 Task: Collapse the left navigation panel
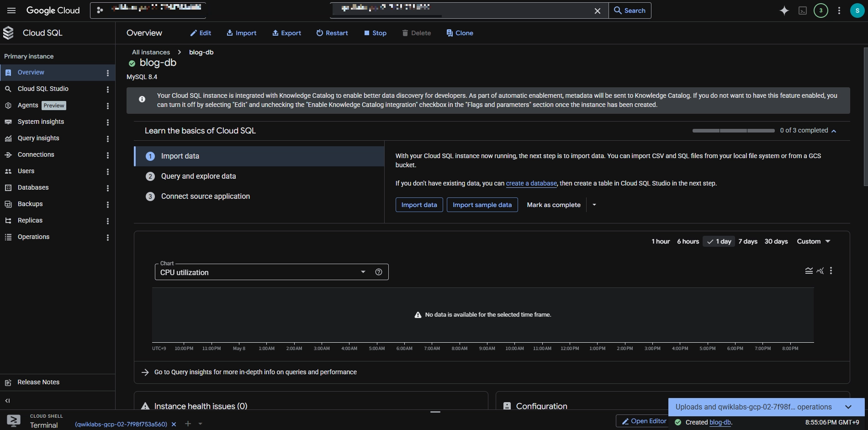pyautogui.click(x=7, y=401)
